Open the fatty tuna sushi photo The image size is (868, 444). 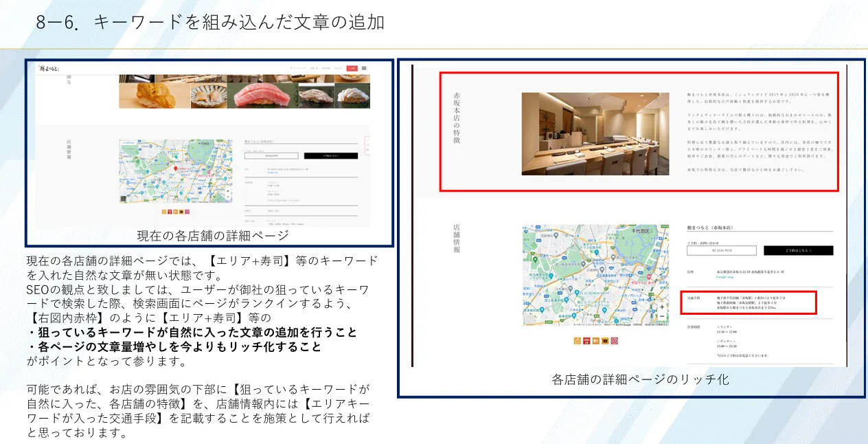point(262,96)
